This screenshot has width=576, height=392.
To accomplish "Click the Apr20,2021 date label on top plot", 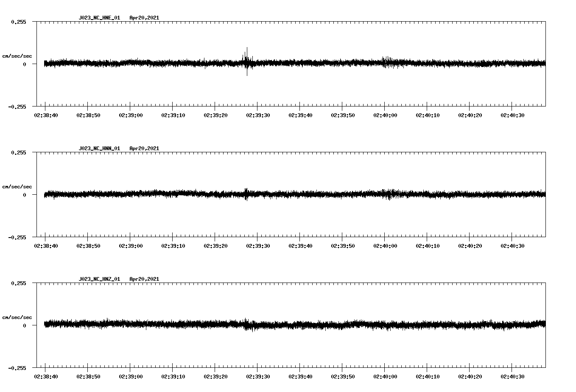I will [145, 18].
